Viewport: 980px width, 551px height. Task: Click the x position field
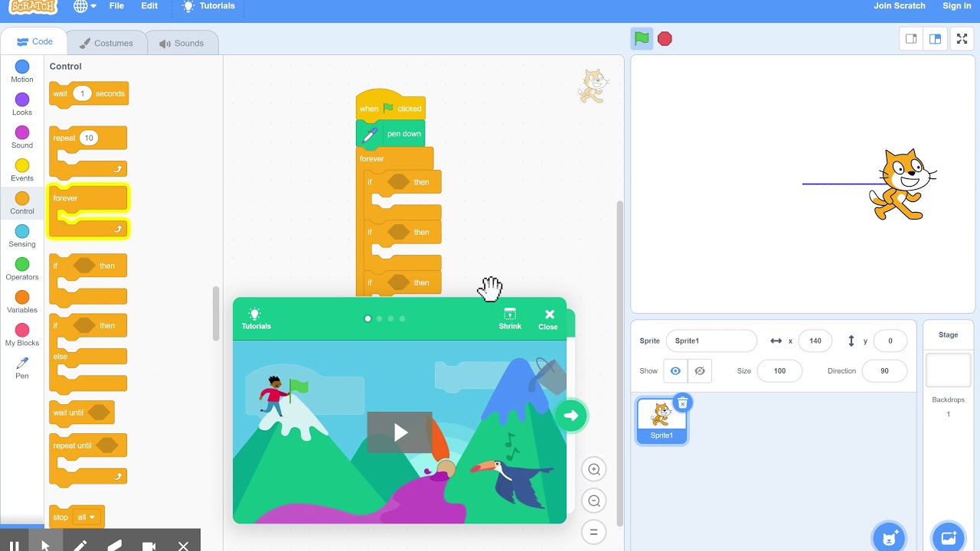(815, 341)
